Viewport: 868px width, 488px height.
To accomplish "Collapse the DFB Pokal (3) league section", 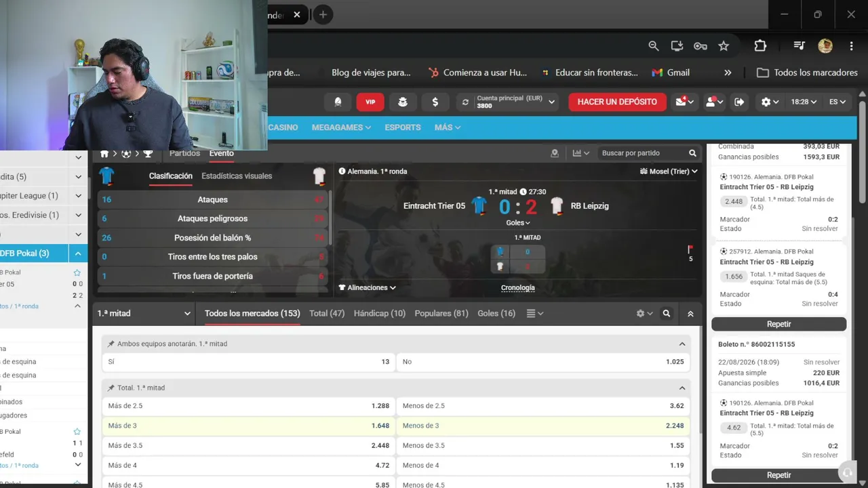I will coord(78,253).
